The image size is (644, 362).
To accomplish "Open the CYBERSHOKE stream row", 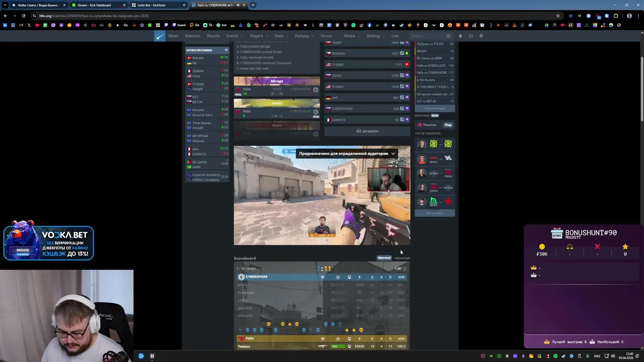I will (367, 109).
